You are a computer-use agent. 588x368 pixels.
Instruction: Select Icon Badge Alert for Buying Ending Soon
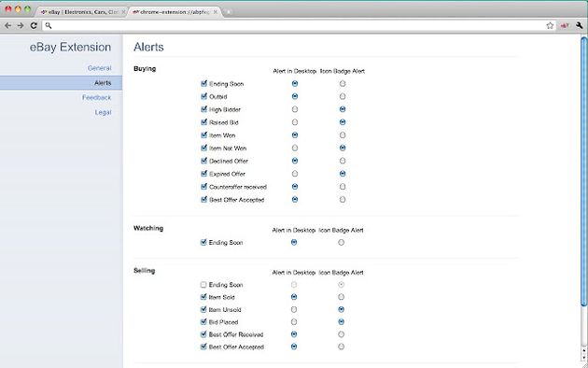[x=343, y=84]
